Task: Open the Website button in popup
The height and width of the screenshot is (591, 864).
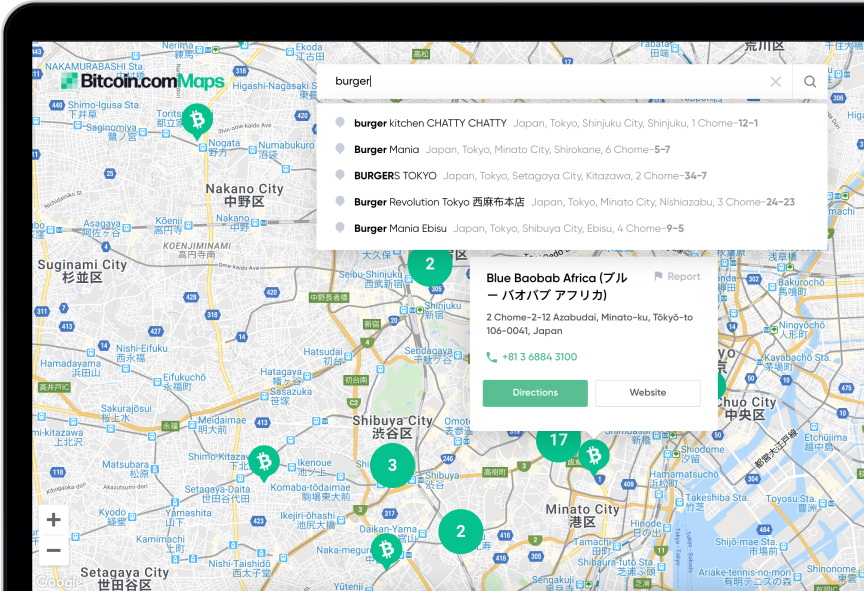Action: (x=647, y=393)
